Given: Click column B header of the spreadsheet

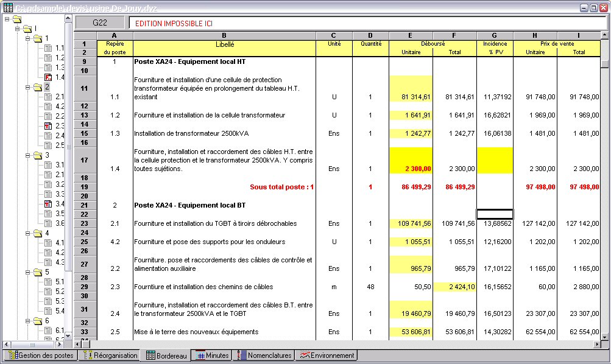Looking at the screenshot, I should pos(224,36).
